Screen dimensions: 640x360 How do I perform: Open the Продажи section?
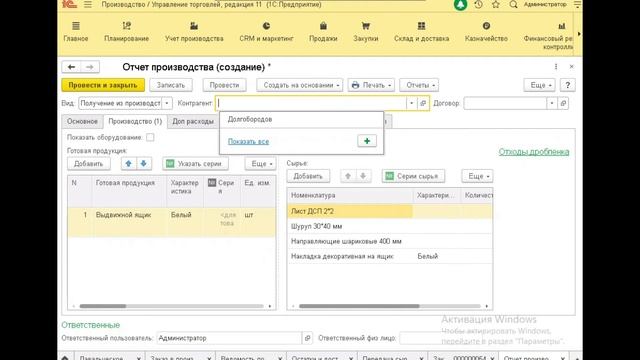click(x=323, y=32)
